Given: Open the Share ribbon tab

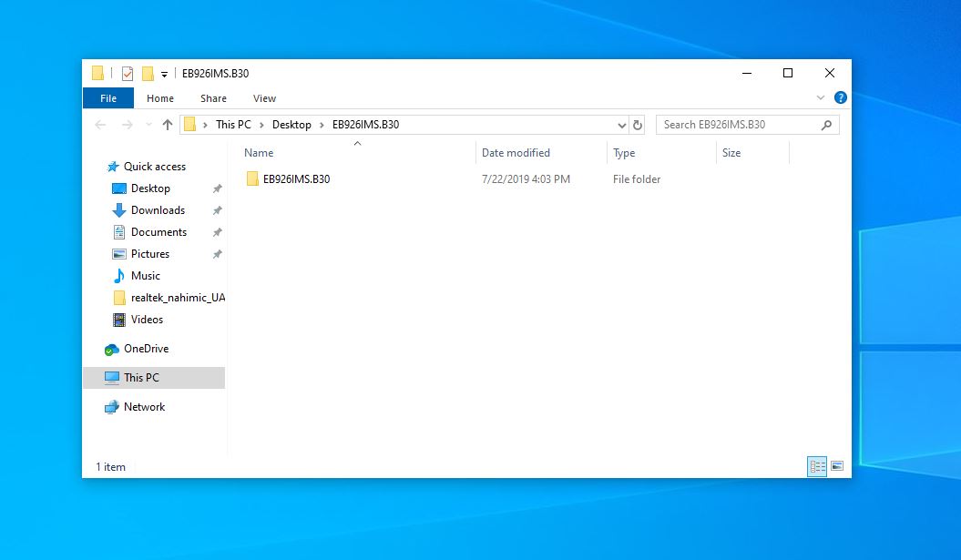Looking at the screenshot, I should click(213, 98).
